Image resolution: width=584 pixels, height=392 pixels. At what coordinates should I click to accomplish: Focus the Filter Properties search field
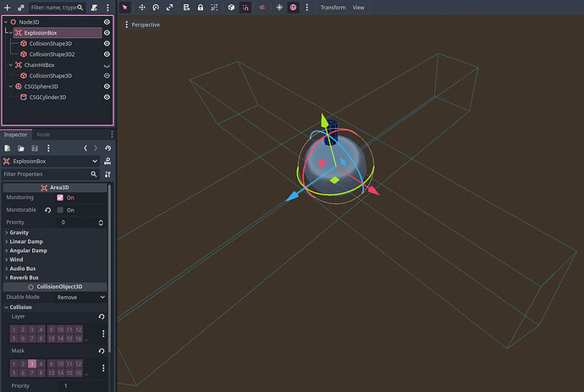50,174
